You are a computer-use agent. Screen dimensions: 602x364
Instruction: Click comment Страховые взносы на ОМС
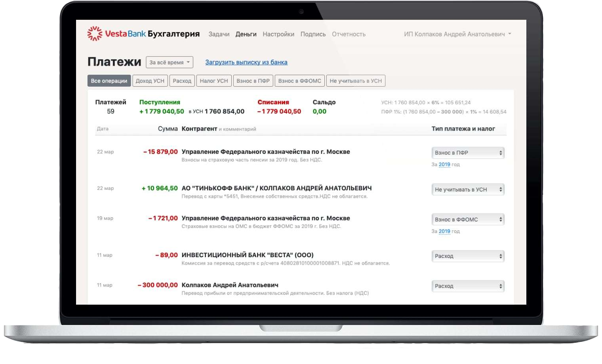261,227
